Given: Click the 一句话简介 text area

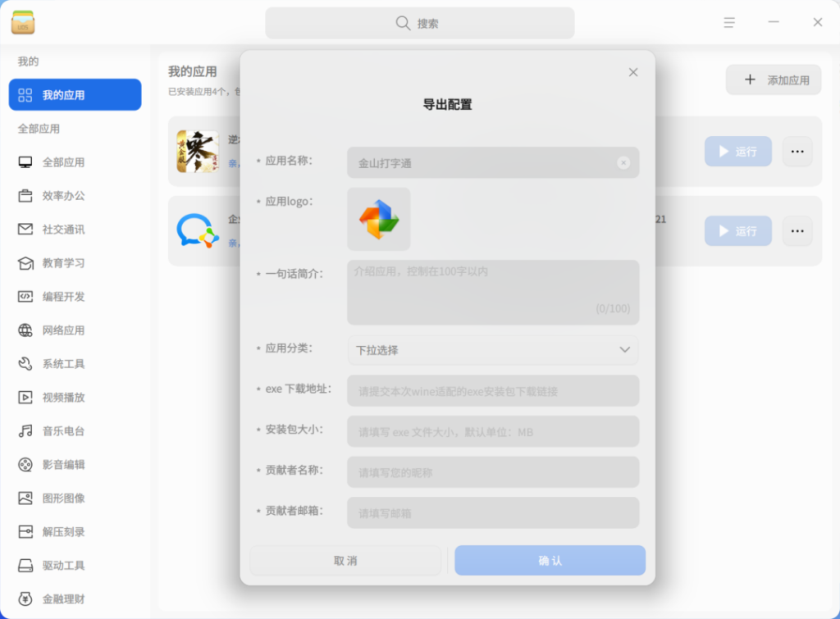Looking at the screenshot, I should click(x=493, y=292).
